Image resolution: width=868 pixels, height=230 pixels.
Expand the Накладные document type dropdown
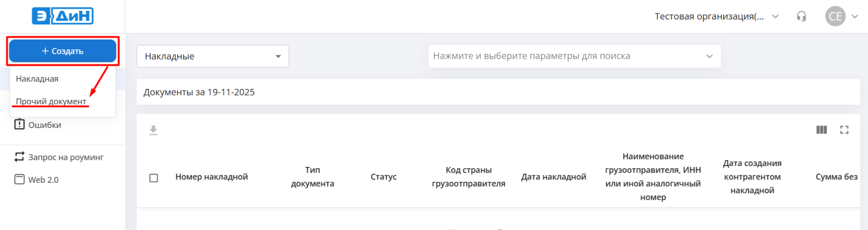coord(213,56)
